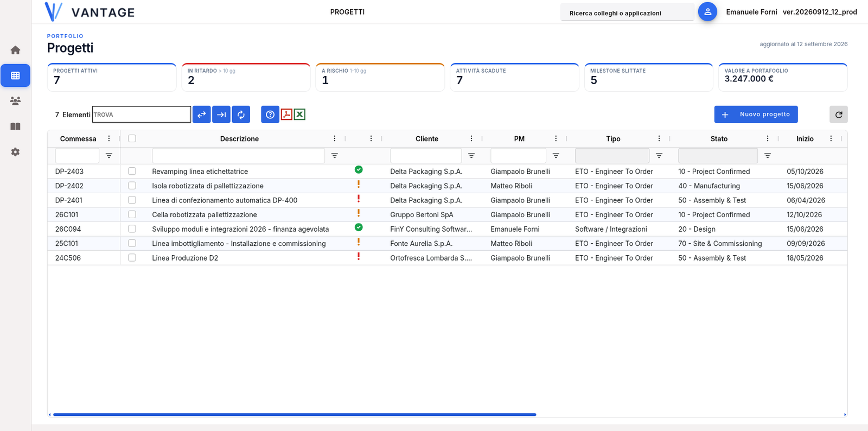Check the box for Revamping linea etichettatrice

click(x=132, y=171)
